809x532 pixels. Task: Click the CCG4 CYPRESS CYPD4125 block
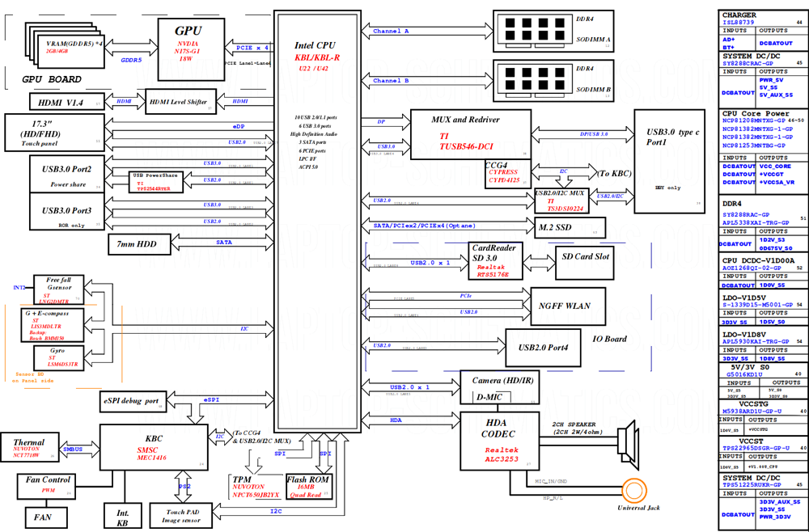coord(508,174)
